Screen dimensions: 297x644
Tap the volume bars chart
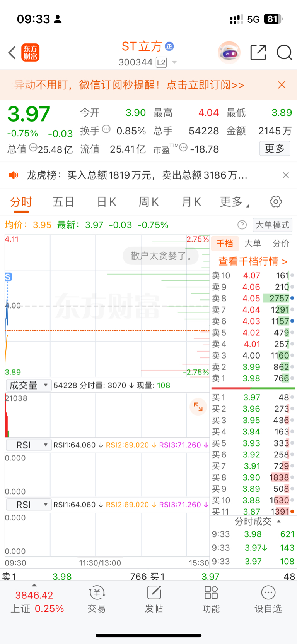pos(107,415)
